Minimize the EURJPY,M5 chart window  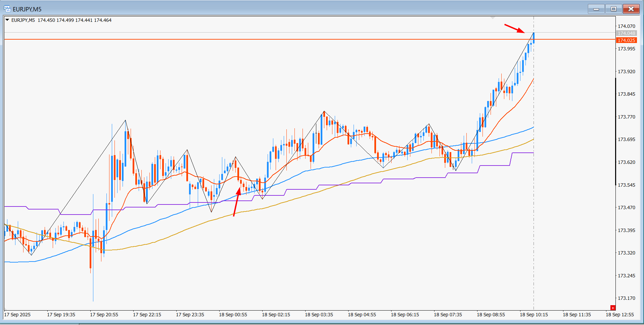[x=596, y=9]
